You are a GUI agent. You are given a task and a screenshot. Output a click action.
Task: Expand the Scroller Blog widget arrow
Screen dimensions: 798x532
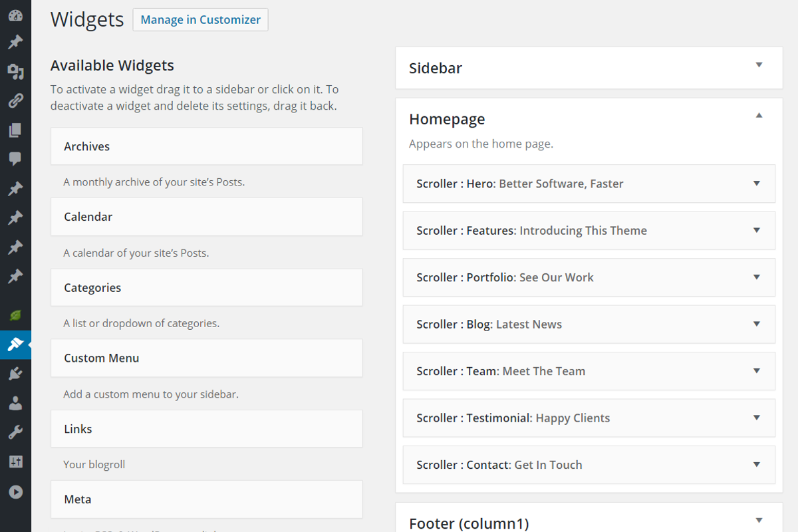coord(756,324)
